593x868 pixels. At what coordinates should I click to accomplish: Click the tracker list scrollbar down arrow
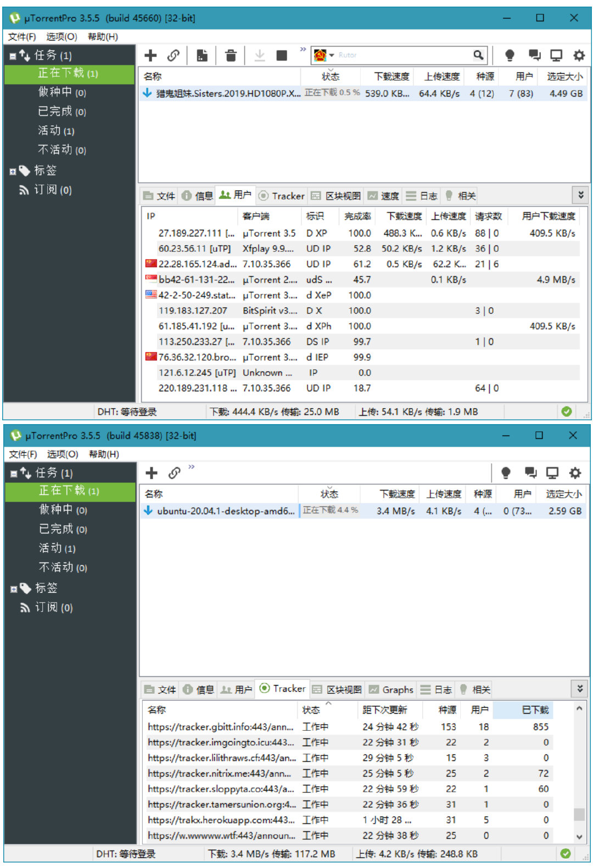pyautogui.click(x=579, y=837)
